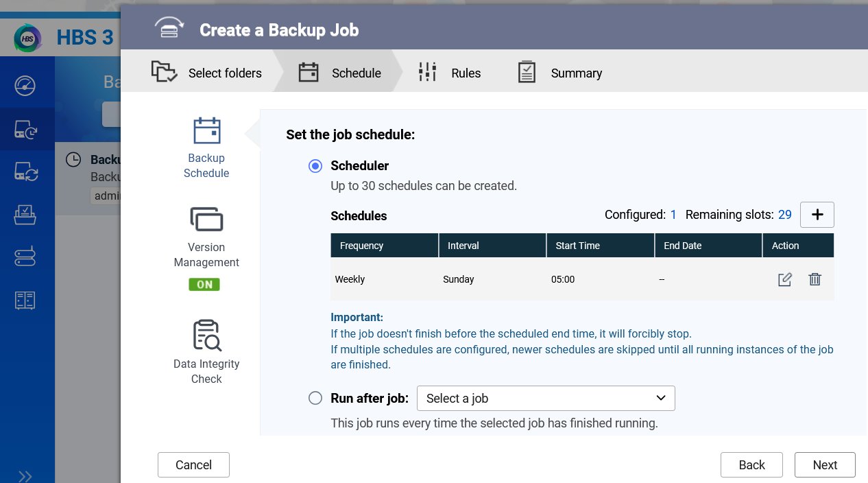Go to the Select folders step
Image resolution: width=868 pixels, height=483 pixels.
(207, 73)
